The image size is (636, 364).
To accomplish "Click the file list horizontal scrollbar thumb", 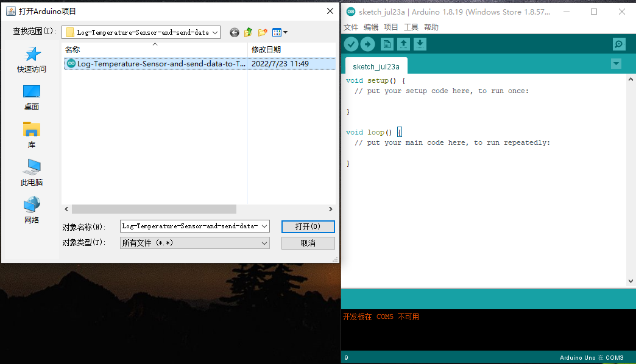I will click(x=154, y=209).
